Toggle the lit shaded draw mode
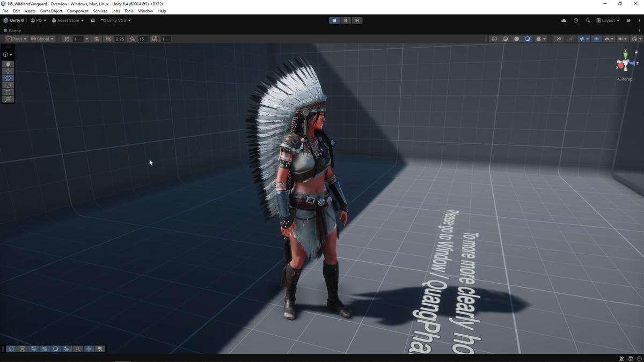 pyautogui.click(x=528, y=39)
